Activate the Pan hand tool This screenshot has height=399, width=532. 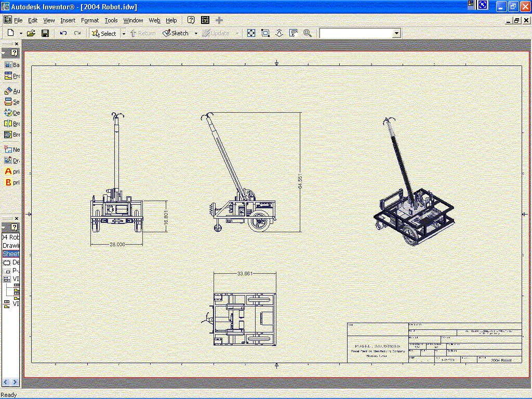pos(294,33)
